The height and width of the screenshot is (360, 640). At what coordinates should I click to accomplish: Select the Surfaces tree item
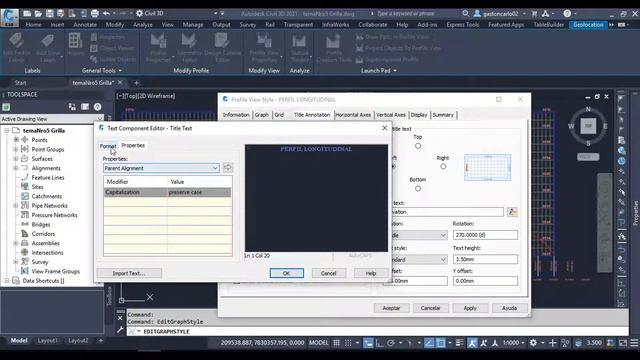coord(42,159)
